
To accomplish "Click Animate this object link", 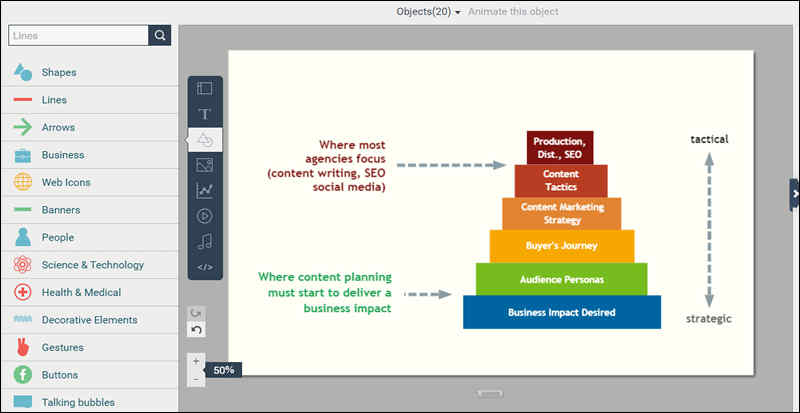I will click(x=513, y=12).
